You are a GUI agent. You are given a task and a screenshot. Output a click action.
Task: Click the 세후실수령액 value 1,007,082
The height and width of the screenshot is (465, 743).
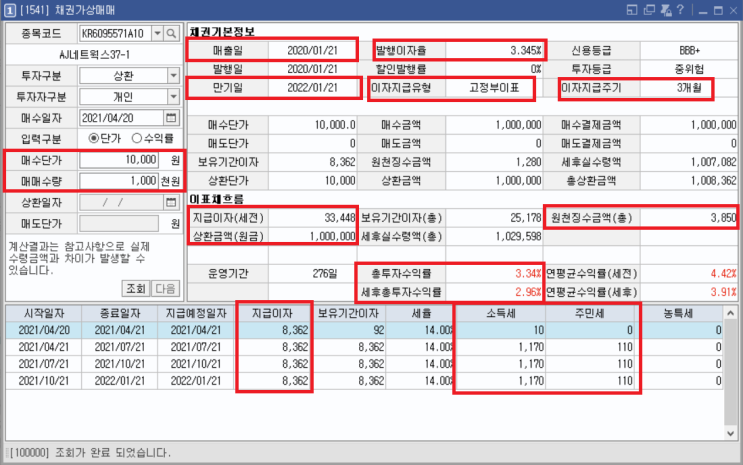[713, 162]
